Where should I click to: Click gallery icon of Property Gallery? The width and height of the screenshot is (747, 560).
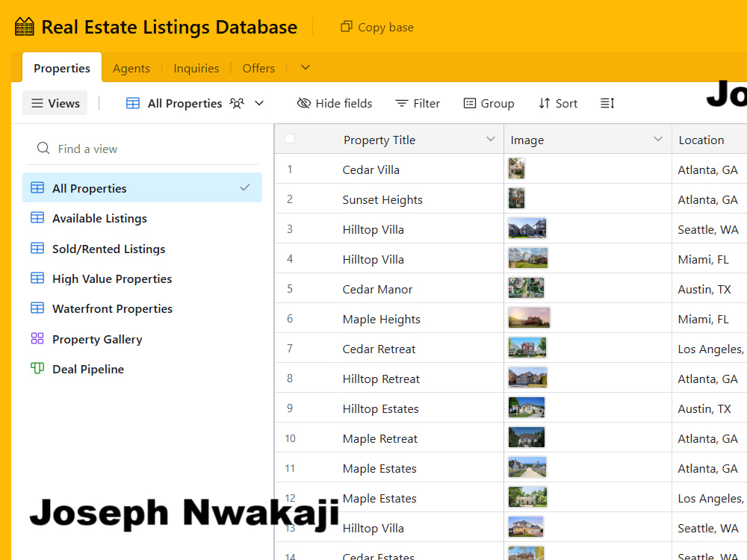pyautogui.click(x=37, y=338)
